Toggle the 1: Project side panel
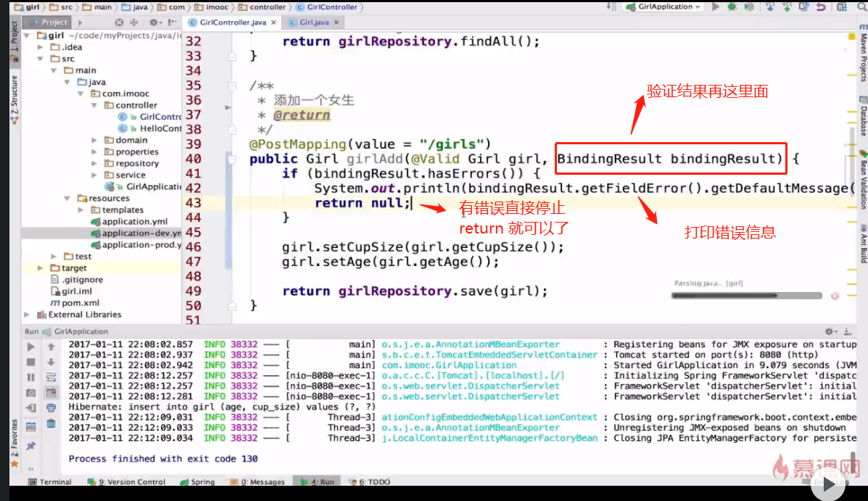 pos(15,41)
